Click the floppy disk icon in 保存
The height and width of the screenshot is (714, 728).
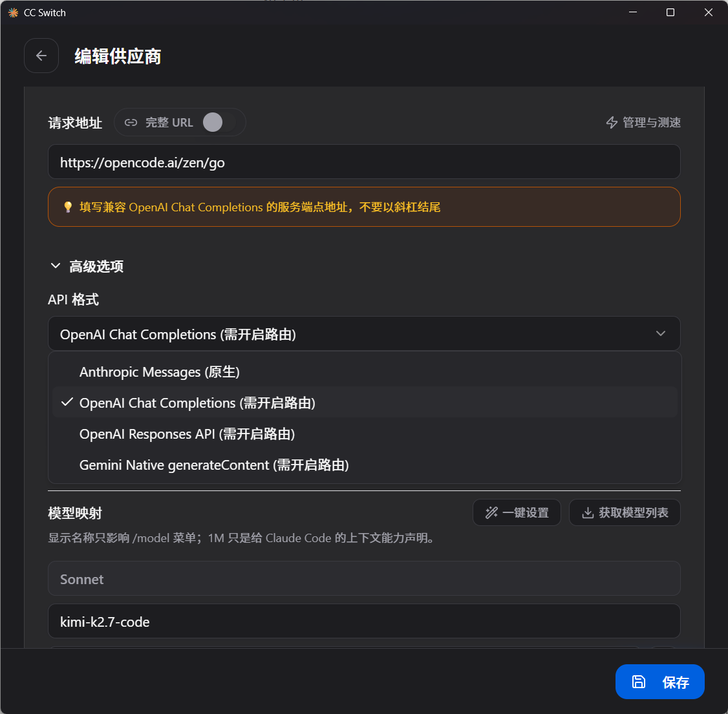tap(638, 682)
